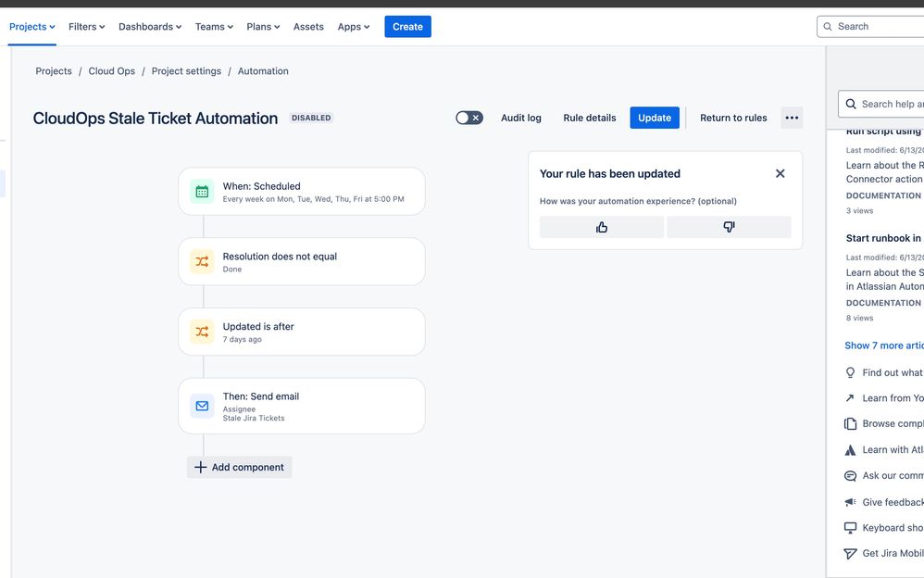Click the Search help input field
This screenshot has width=924, height=578.
(881, 104)
